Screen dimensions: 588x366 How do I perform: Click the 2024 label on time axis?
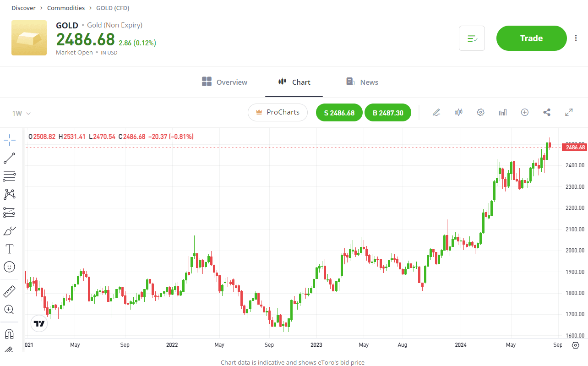click(461, 344)
